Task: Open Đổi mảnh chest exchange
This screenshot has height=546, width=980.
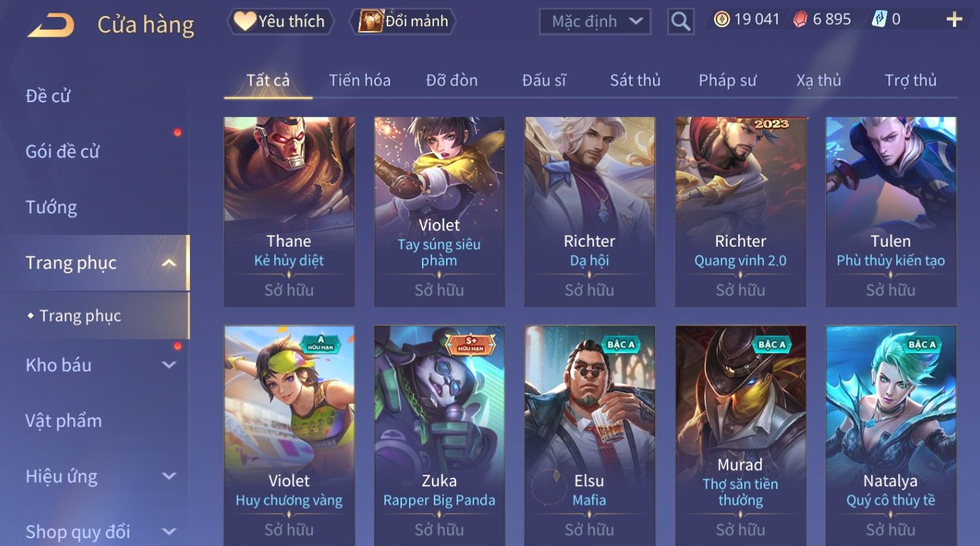Action: coord(403,21)
